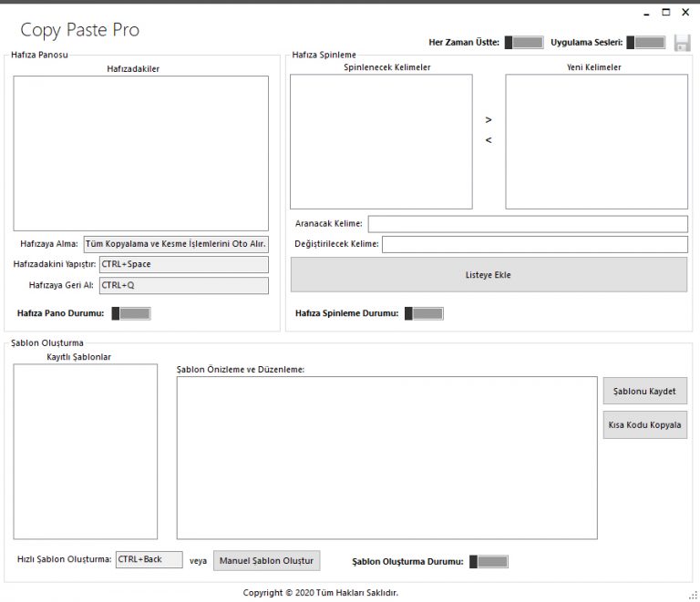The height and width of the screenshot is (602, 700).
Task: Click the left arrow to move words back
Action: pos(489,140)
